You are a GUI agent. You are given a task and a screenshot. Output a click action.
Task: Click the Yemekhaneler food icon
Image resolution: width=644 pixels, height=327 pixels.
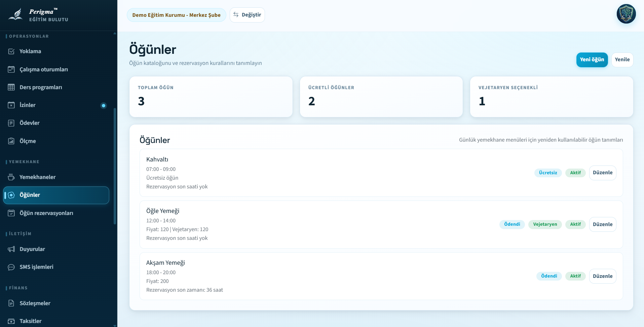[x=11, y=177]
